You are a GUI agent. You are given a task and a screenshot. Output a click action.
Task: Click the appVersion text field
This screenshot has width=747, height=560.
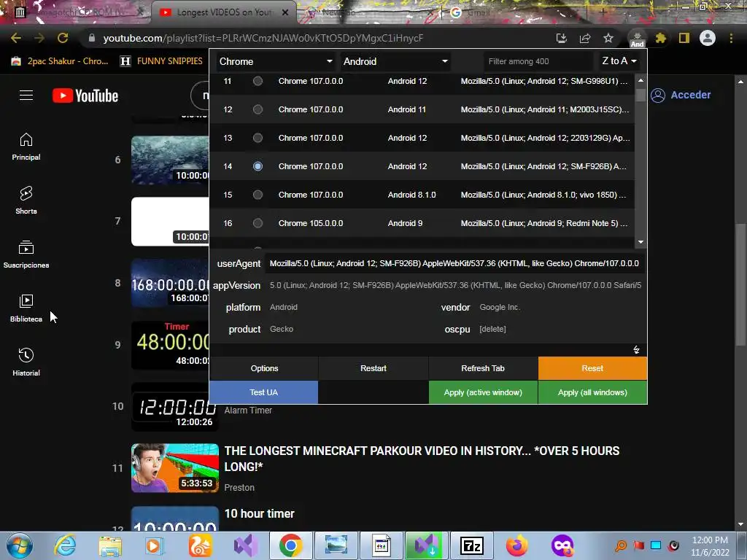(x=455, y=285)
